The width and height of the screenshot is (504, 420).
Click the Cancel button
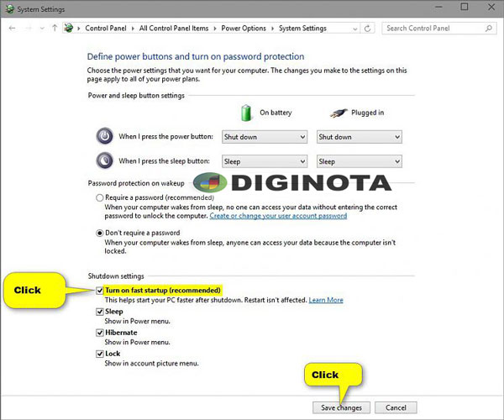396,407
